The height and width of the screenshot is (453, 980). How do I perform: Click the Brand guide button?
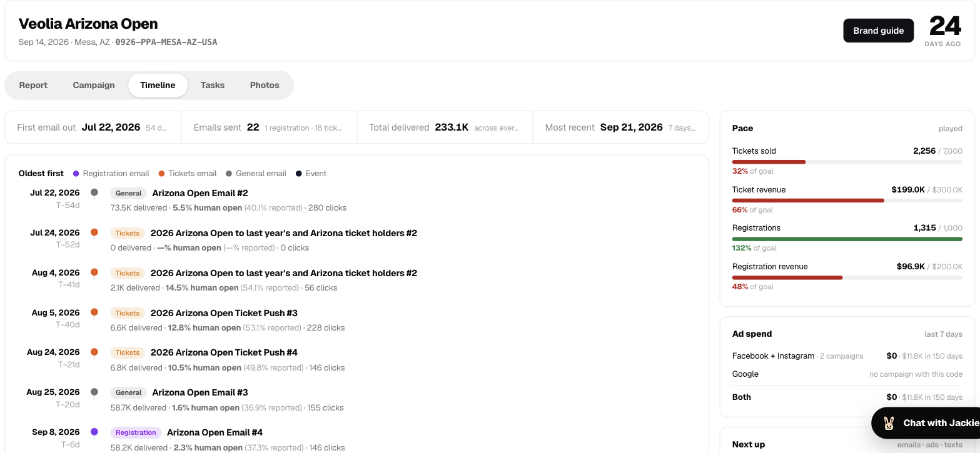point(878,31)
